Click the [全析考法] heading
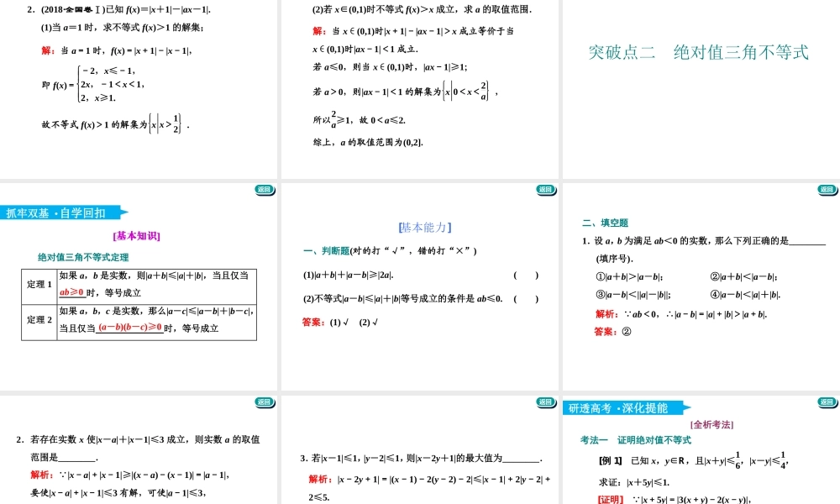The height and width of the screenshot is (504, 840). [x=711, y=424]
